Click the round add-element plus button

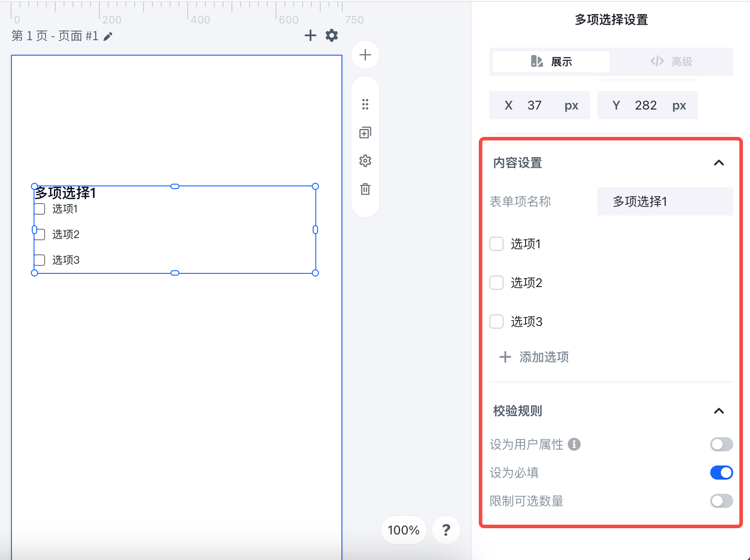point(365,55)
